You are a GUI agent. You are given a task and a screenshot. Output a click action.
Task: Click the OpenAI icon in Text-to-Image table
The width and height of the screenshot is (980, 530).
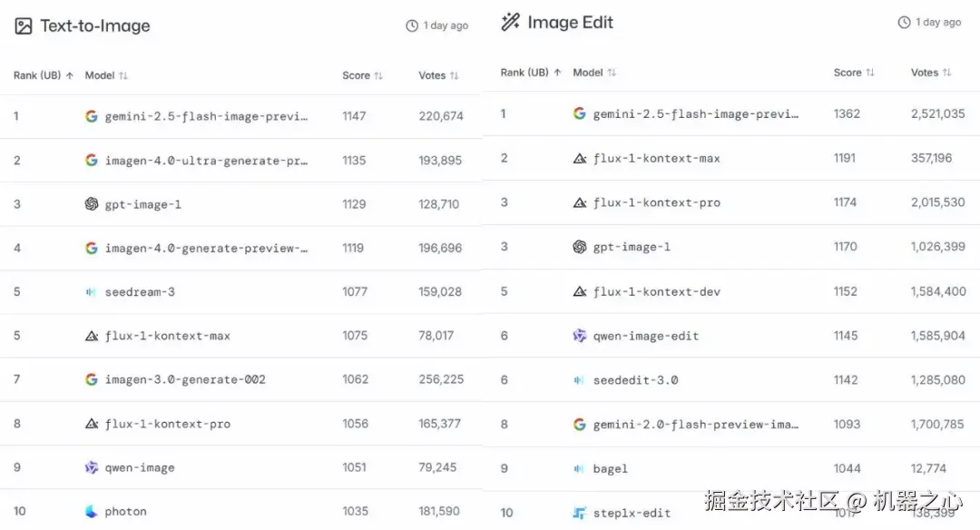(x=92, y=204)
